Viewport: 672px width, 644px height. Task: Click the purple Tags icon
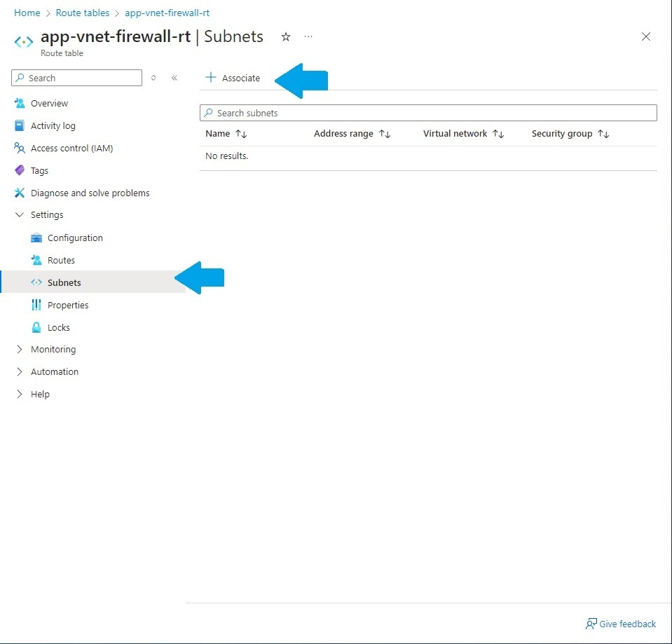20,170
